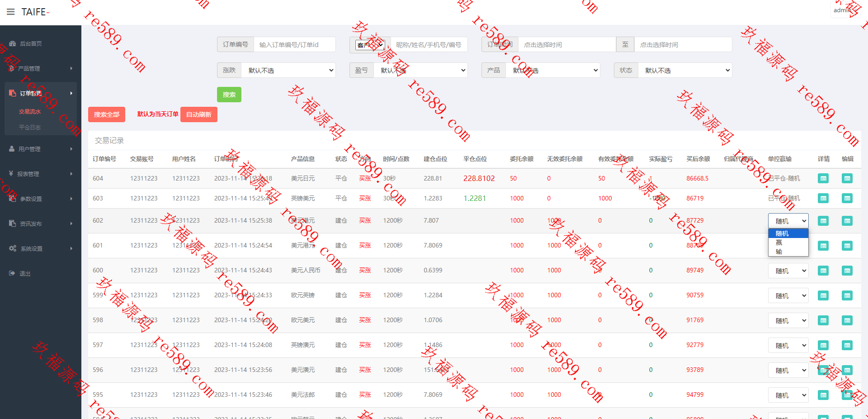Open the 产品 filter dropdown

pos(553,70)
